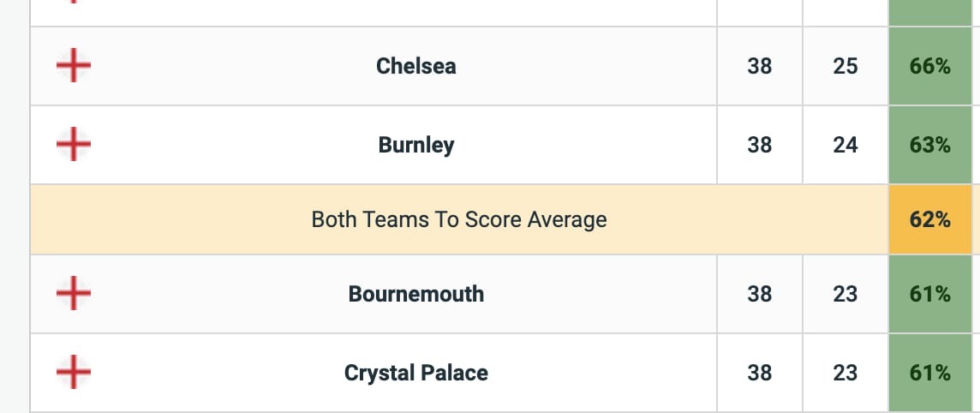The image size is (980, 413).
Task: Select the 63% cell in Burnley row
Action: pos(930,145)
